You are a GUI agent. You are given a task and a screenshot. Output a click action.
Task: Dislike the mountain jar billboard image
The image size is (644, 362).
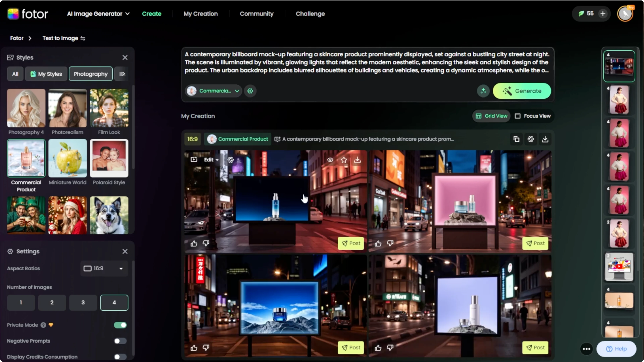pos(206,347)
